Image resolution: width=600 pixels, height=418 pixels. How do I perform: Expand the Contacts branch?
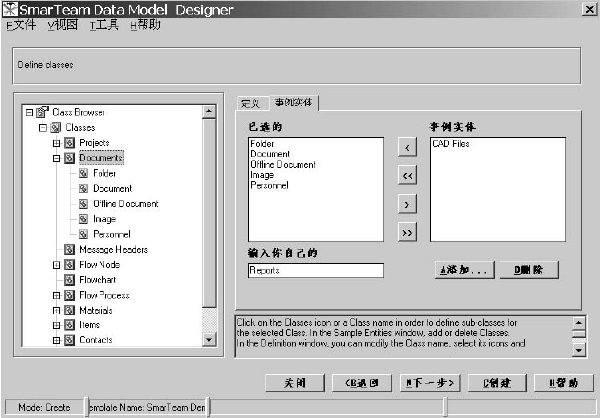click(57, 340)
